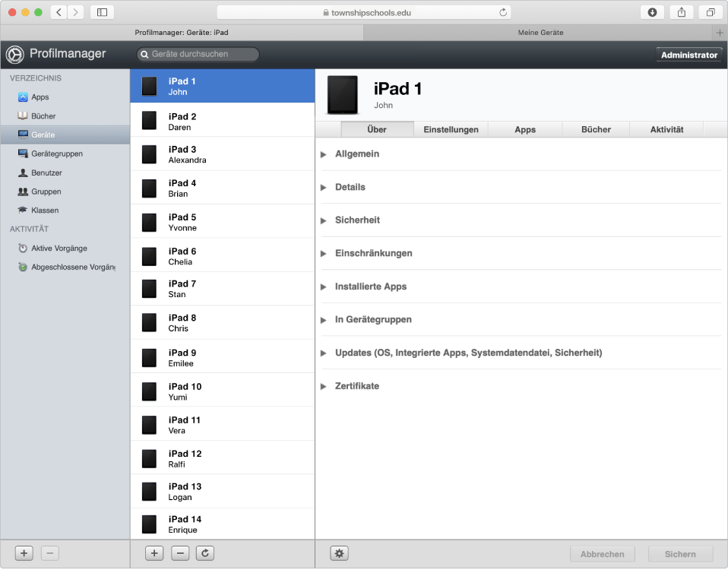Screen dimensions: 728x570
Task: Add a device with the device list plus button
Action: [154, 554]
